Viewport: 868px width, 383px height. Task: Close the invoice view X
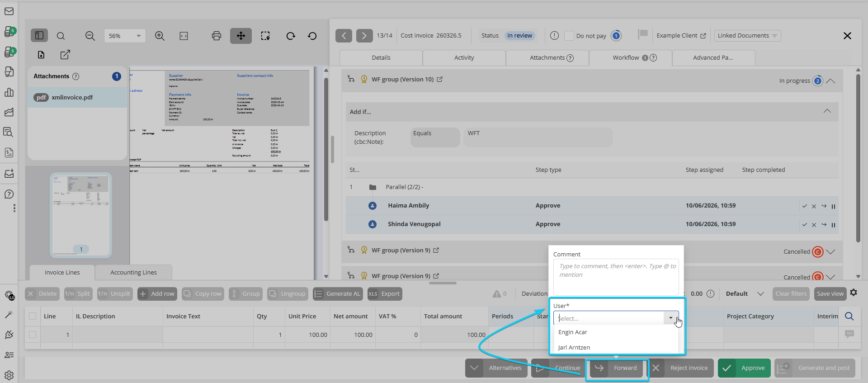(x=847, y=36)
